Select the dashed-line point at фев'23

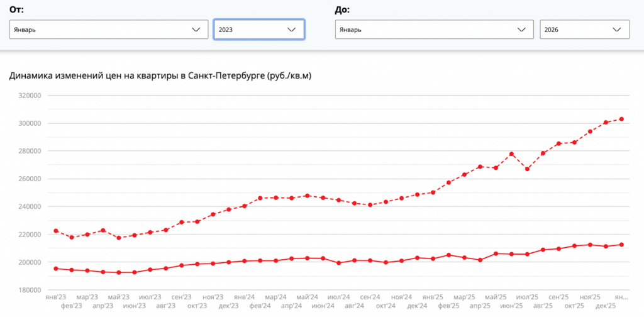72,237
